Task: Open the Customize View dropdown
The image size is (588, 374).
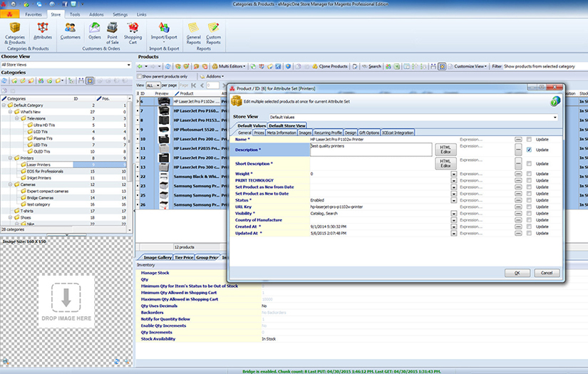Action: (468, 66)
